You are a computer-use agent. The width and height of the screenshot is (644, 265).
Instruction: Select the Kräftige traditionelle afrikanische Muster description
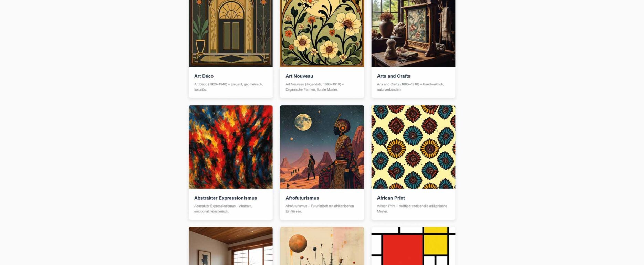[x=412, y=209]
